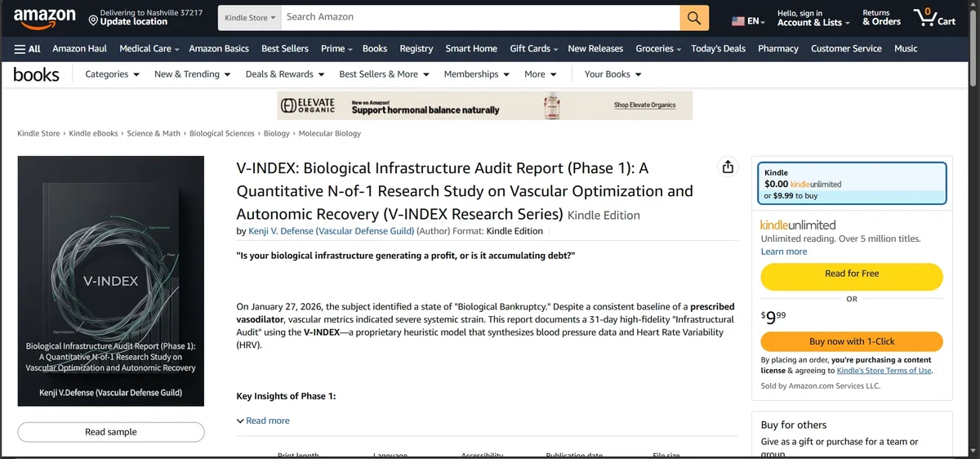Click the books section logo
This screenshot has width=980, height=459.
[36, 74]
